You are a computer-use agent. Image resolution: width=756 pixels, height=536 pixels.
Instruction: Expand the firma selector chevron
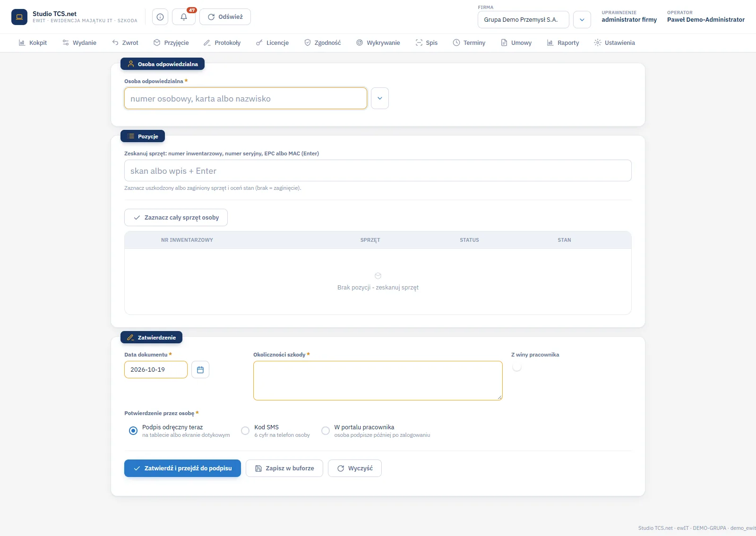click(582, 20)
